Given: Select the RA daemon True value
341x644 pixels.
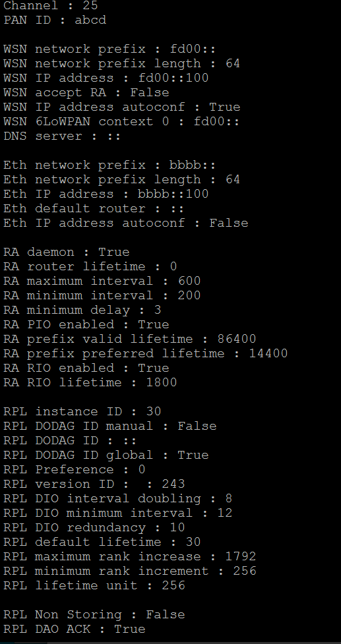Looking at the screenshot, I should click(114, 252).
